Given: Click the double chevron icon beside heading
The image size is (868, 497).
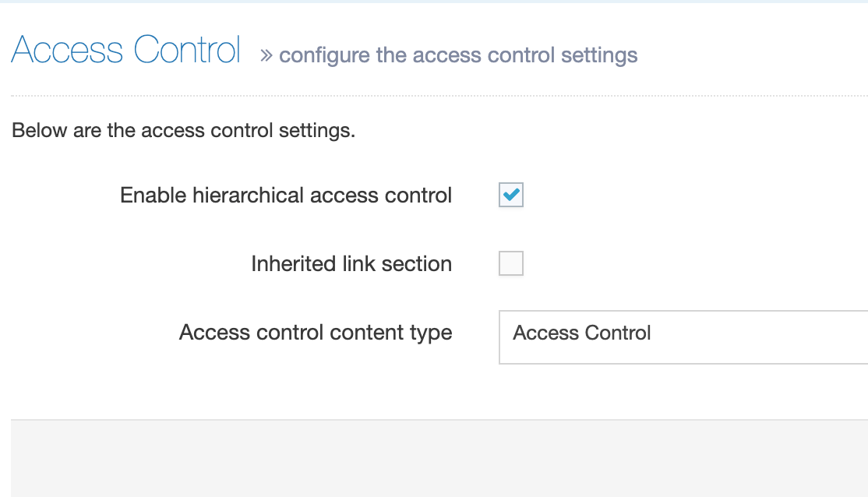Looking at the screenshot, I should [266, 55].
